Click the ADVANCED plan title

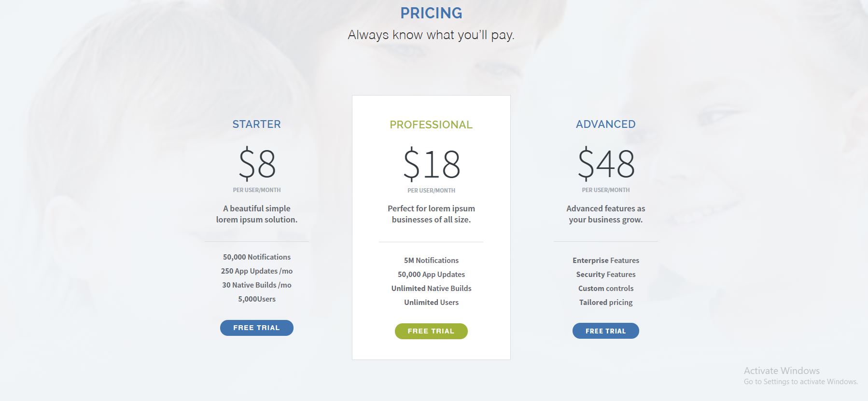[x=605, y=124]
